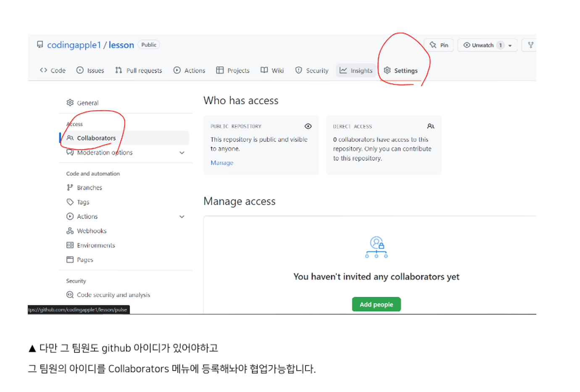Screen dimensions: 580x392
Task: Click the browser icon beside Pages
Action: (70, 260)
